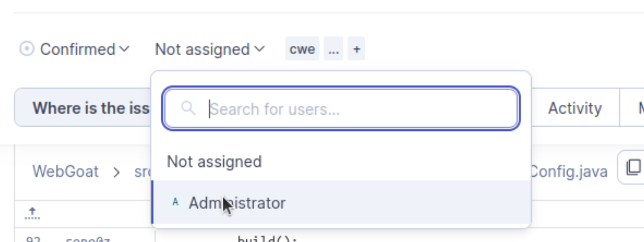Click the Administrator avatar icon
The width and height of the screenshot is (644, 242).
click(176, 202)
